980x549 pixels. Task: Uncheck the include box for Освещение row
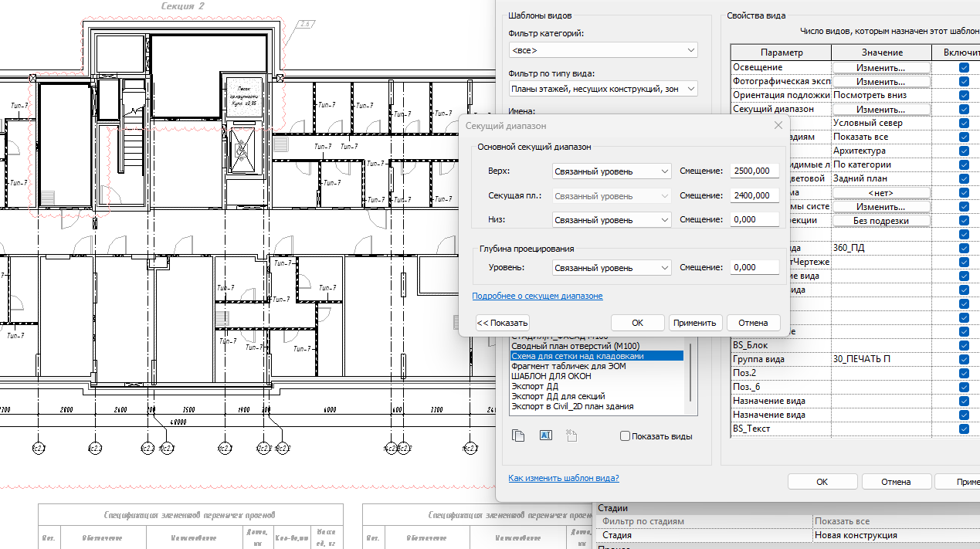point(964,67)
